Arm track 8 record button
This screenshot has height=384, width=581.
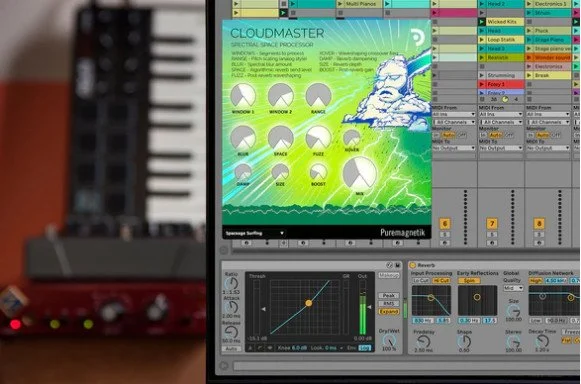(539, 243)
